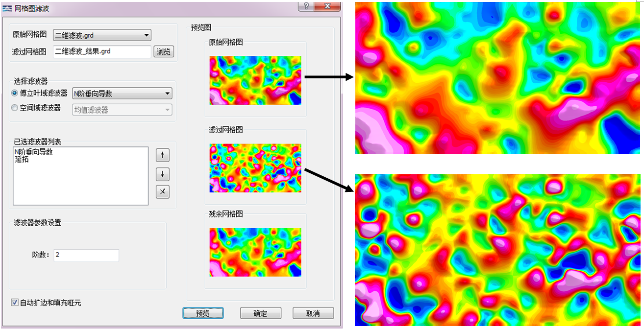Click the 预览 preview button
Viewport: 644px width, 331px height.
click(203, 313)
